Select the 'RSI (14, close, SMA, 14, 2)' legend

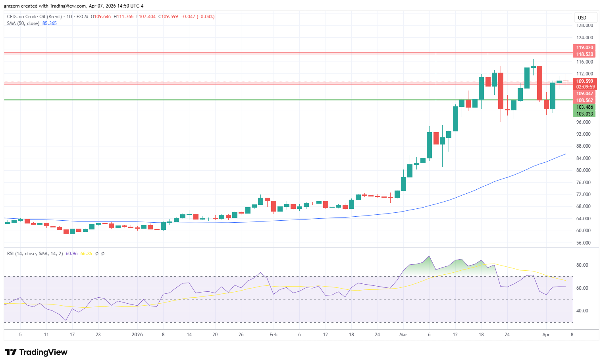[x=35, y=254]
